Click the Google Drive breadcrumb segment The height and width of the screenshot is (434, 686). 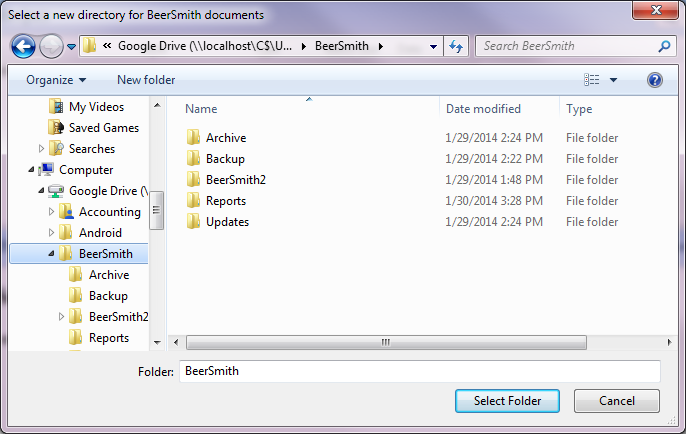pos(204,46)
